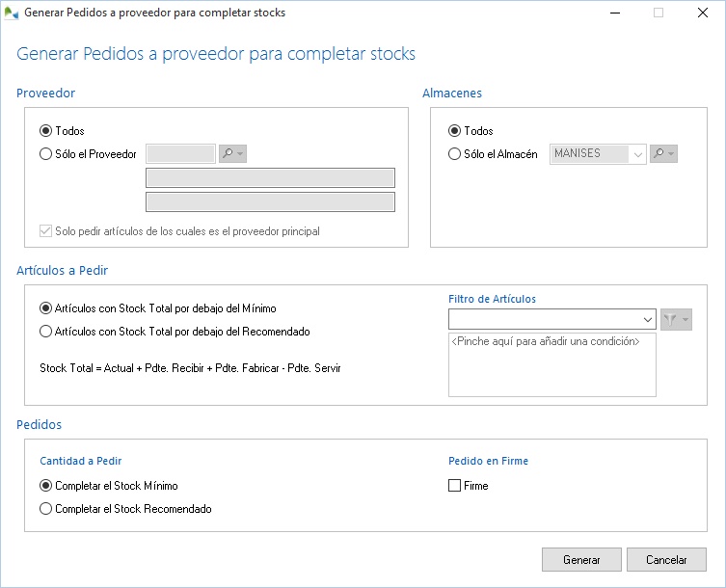Click the application logo in title bar
Viewport: 726px width, 588px height.
point(11,13)
